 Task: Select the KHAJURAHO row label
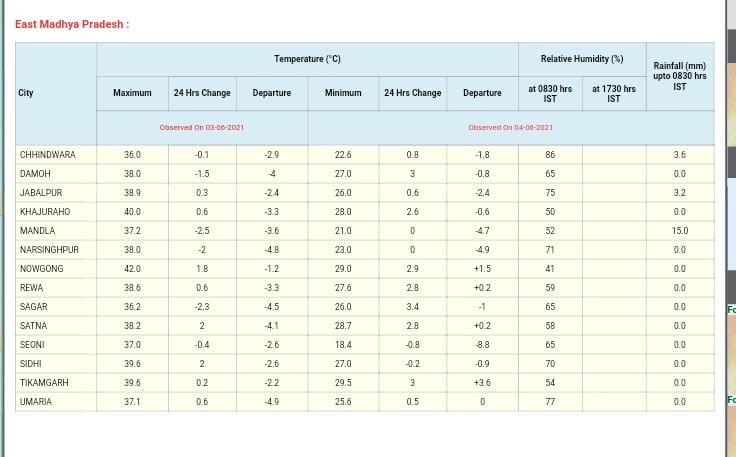point(45,212)
